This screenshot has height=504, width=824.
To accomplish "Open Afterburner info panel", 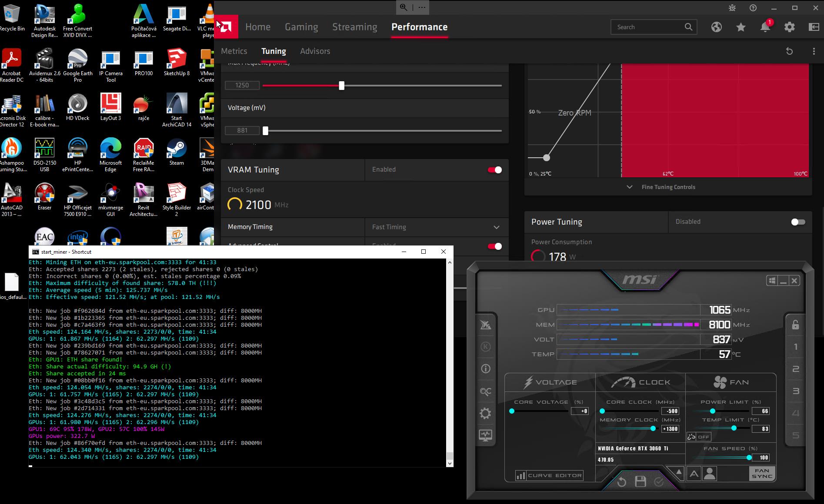I will click(486, 369).
